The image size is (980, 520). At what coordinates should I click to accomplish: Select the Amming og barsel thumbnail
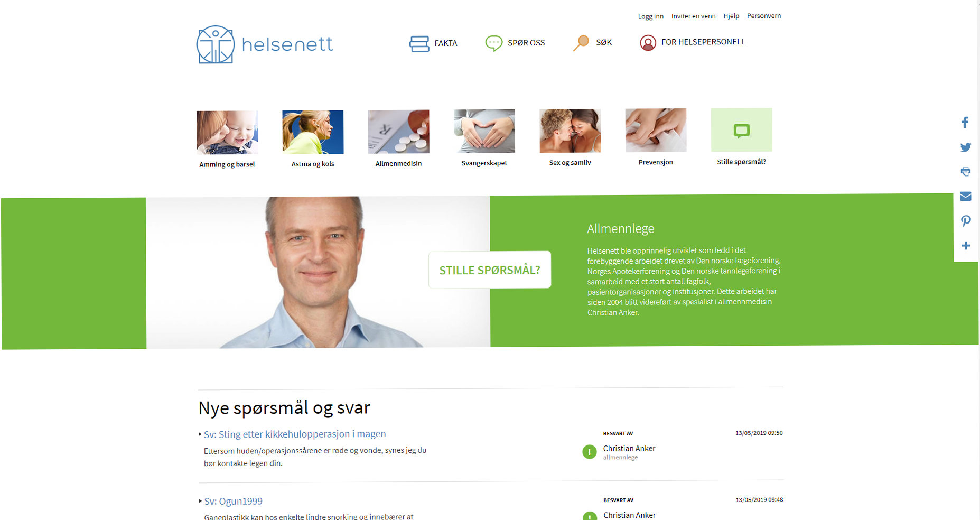227,133
